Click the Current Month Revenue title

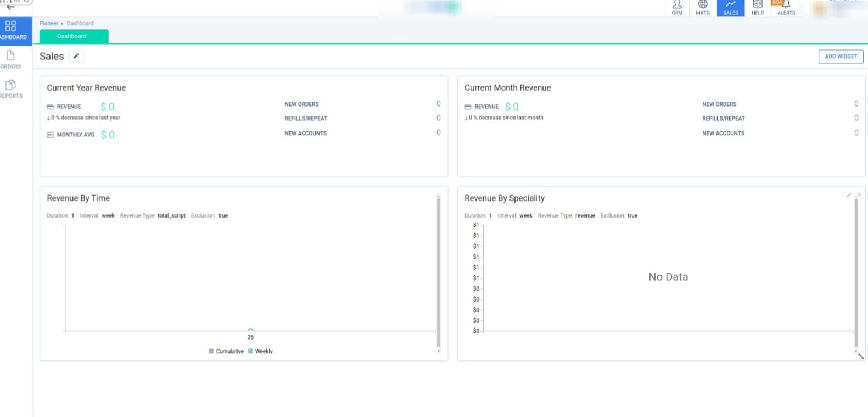(507, 88)
